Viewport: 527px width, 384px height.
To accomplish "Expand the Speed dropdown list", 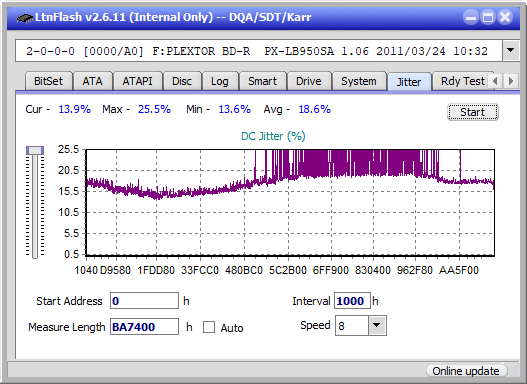I will point(377,325).
